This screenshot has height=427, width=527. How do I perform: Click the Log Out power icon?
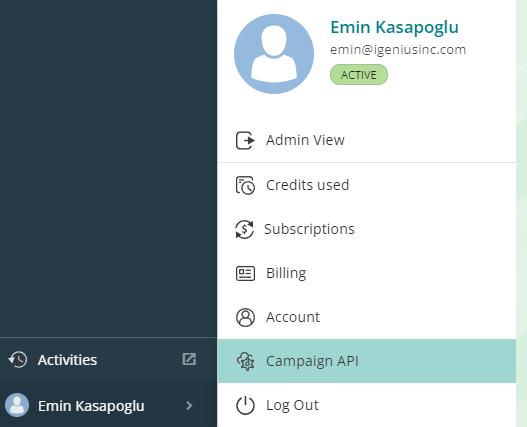coord(245,405)
